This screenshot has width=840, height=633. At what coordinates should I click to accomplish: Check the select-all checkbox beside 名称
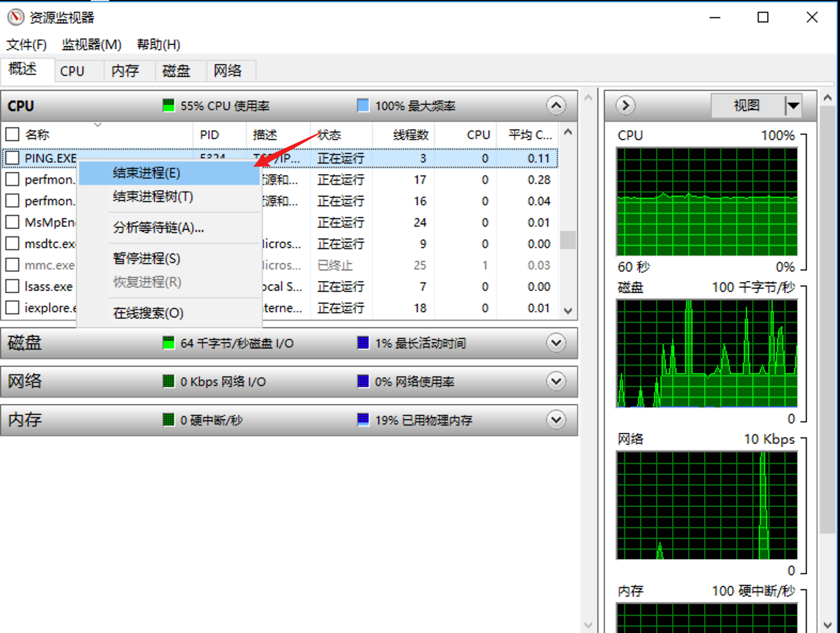click(x=12, y=134)
